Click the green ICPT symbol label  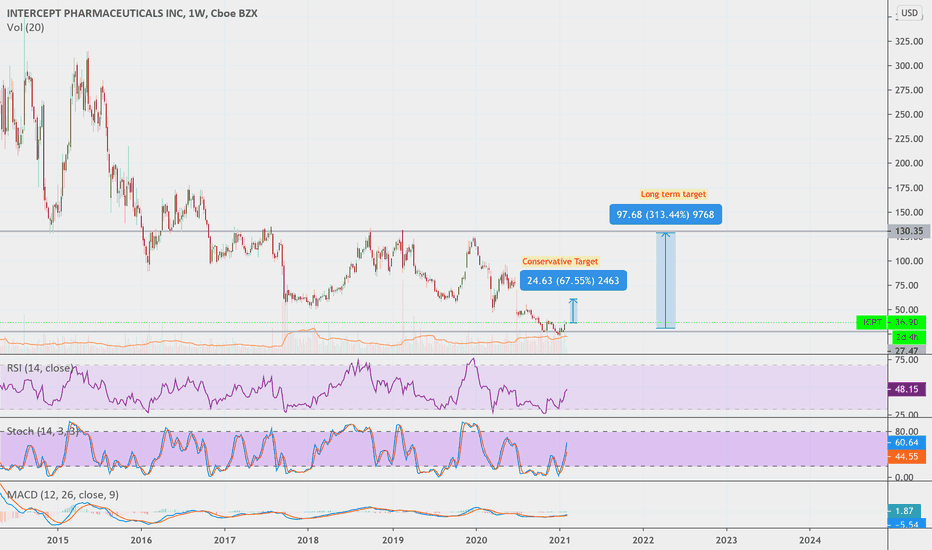(x=872, y=322)
